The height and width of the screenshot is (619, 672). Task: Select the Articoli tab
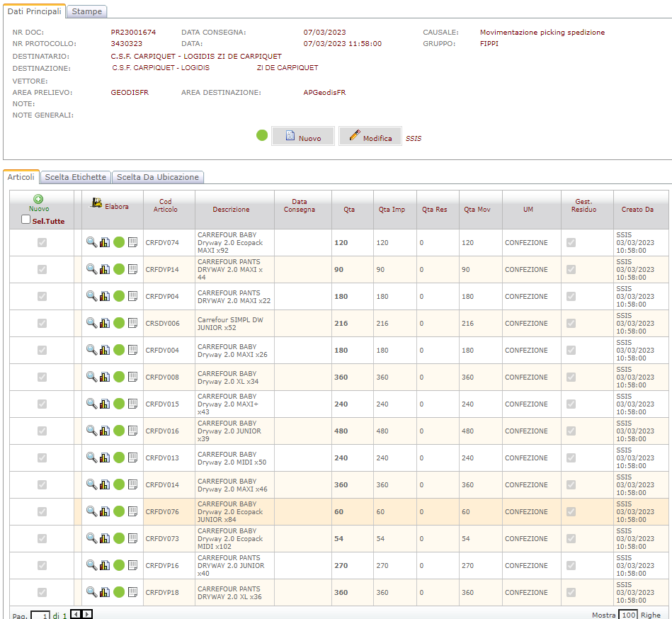tap(21, 177)
